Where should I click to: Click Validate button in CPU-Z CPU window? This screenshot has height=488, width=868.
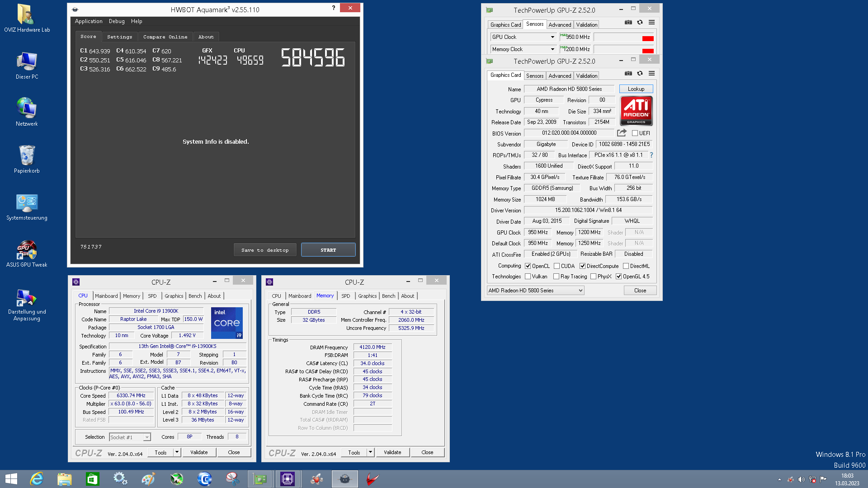coord(199,452)
